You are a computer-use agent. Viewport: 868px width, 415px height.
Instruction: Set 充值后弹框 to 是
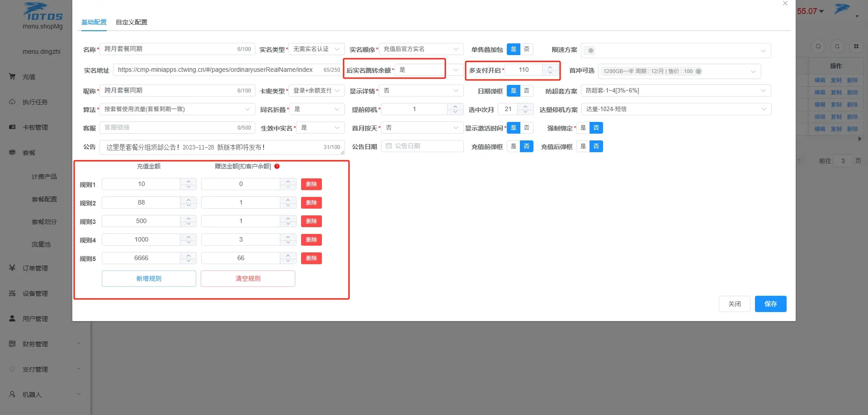click(x=583, y=146)
